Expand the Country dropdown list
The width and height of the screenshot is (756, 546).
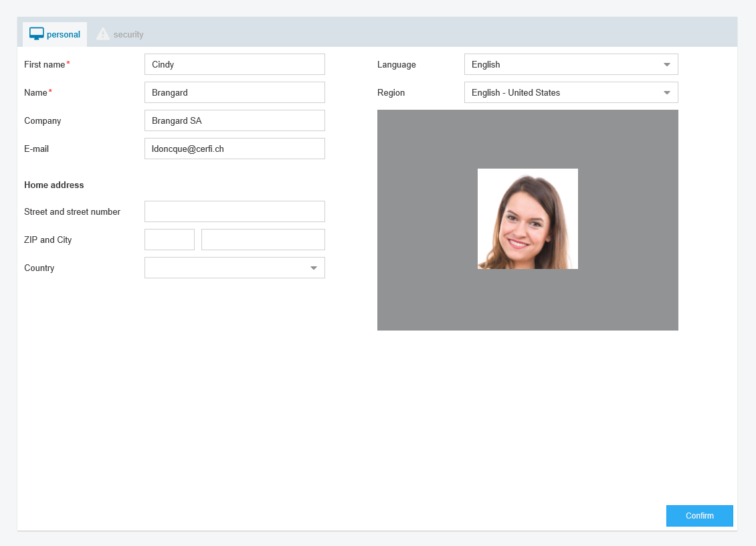pos(313,268)
